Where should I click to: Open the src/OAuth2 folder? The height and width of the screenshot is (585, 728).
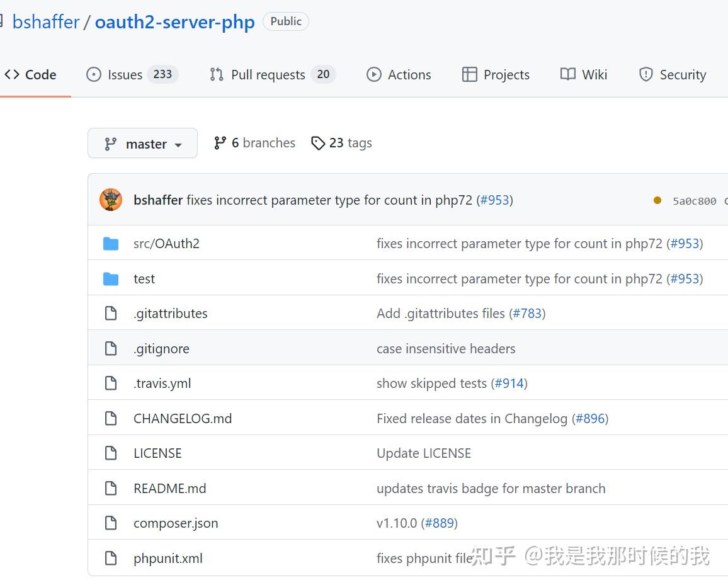click(166, 243)
